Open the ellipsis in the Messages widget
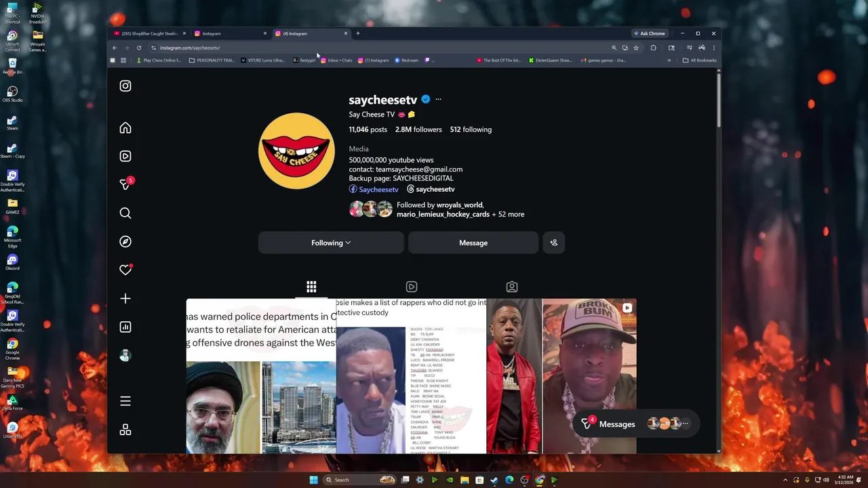 685,424
